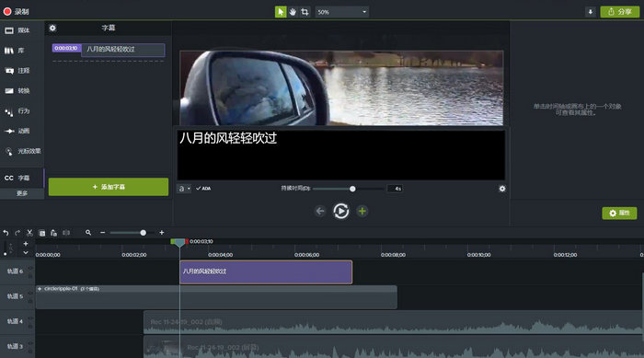Toggle the ADA compliance checkbox

click(x=203, y=189)
